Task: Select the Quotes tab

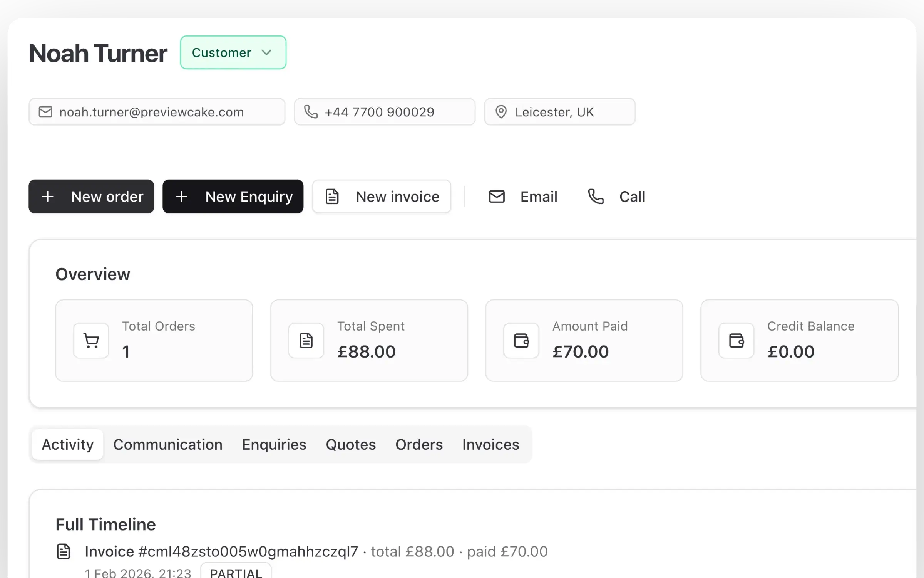Action: (351, 445)
